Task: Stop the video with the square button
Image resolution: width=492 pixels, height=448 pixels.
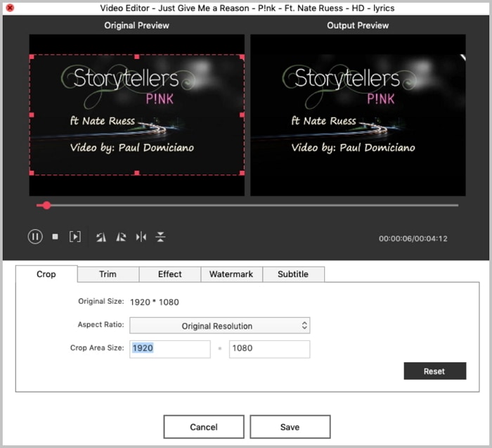Action: [x=56, y=236]
